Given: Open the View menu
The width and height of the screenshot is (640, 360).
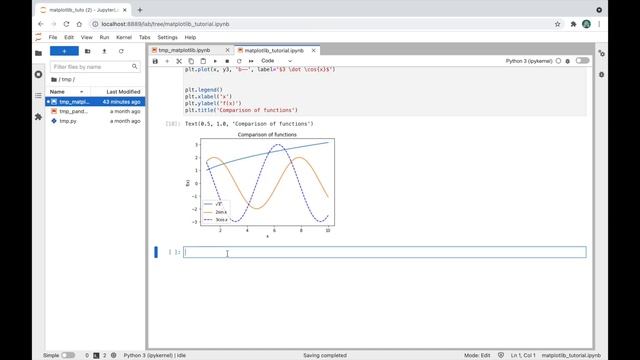Looking at the screenshot, I should (x=87, y=37).
